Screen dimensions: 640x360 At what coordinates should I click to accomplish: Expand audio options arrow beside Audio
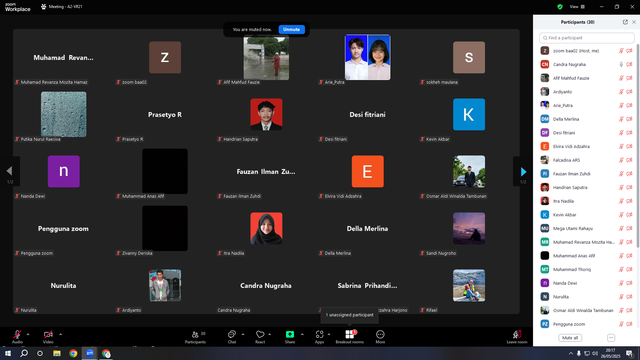[28, 334]
